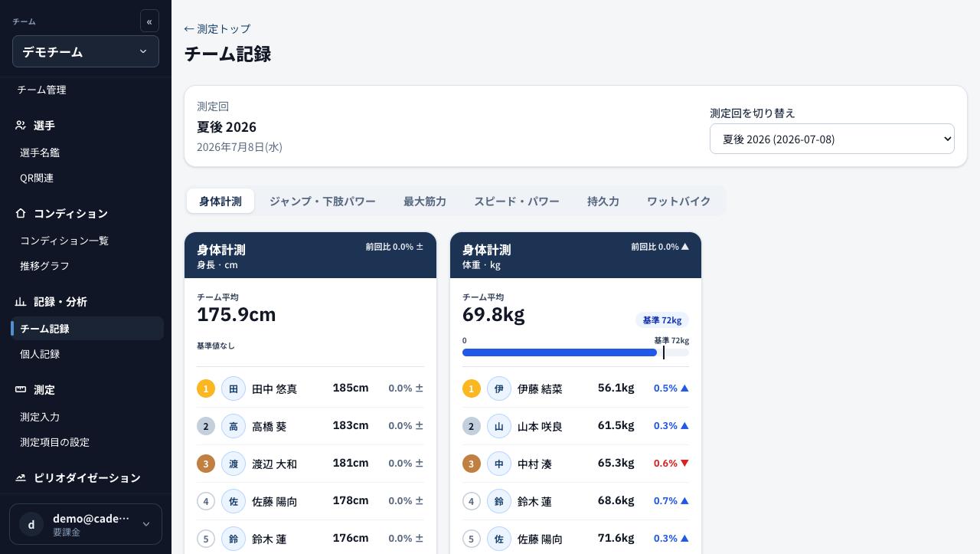Collapse the sidebar with the « button
This screenshot has width=980, height=554.
coord(149,21)
